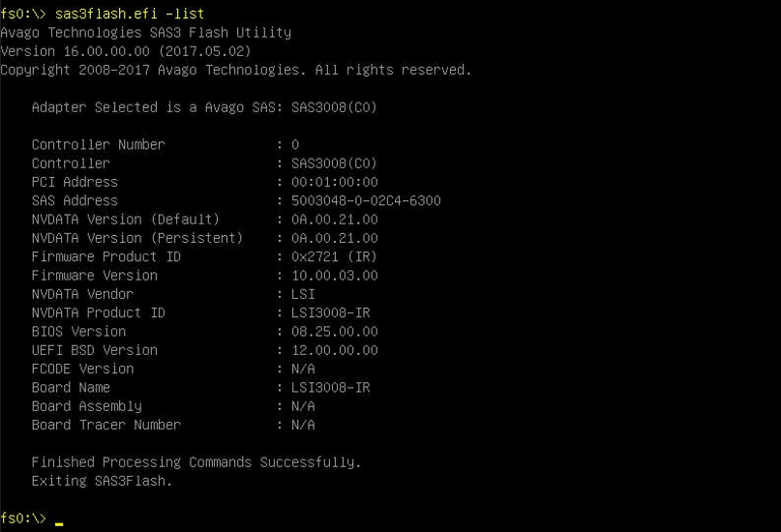
Task: Click the Copyright Avago Technologies line
Action: 235,71
